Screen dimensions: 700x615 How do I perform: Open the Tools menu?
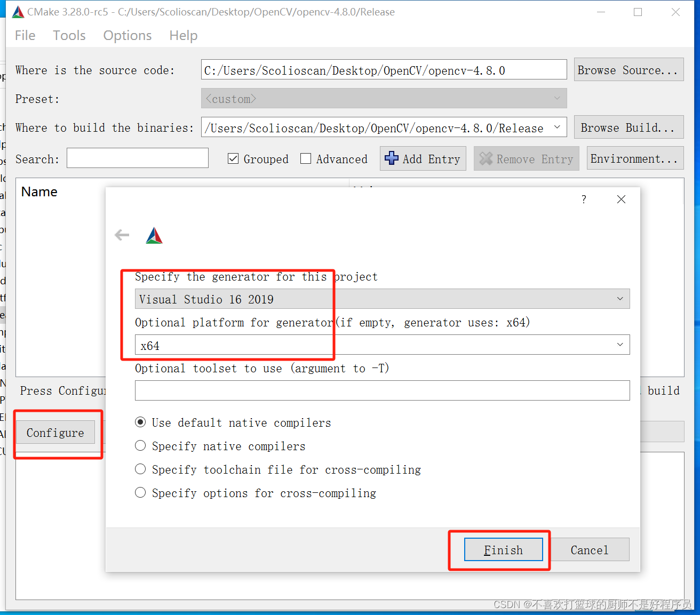69,35
